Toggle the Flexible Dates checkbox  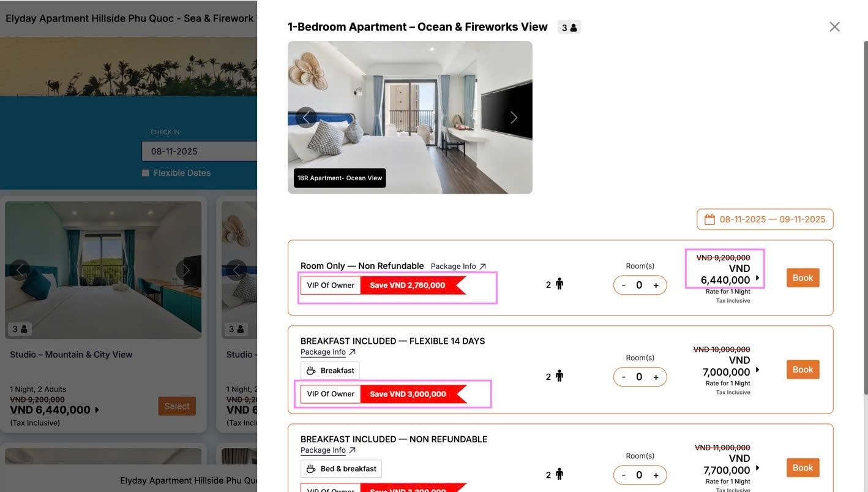pos(146,173)
